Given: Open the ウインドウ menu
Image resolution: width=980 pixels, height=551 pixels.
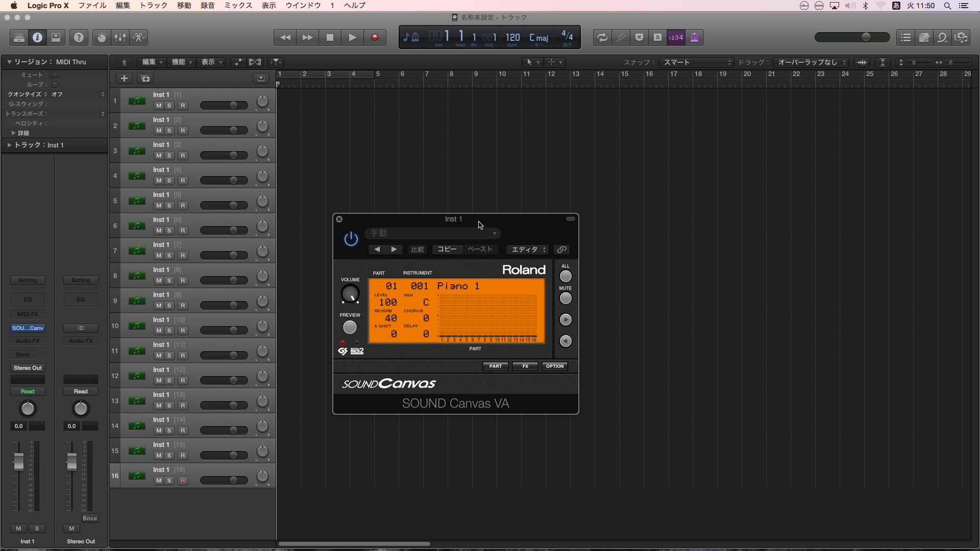Looking at the screenshot, I should pyautogui.click(x=303, y=6).
